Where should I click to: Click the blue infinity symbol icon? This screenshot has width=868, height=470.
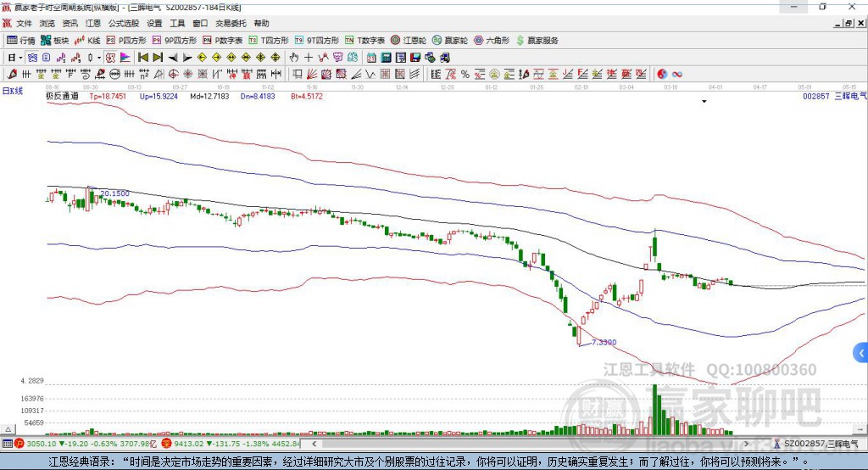676,74
